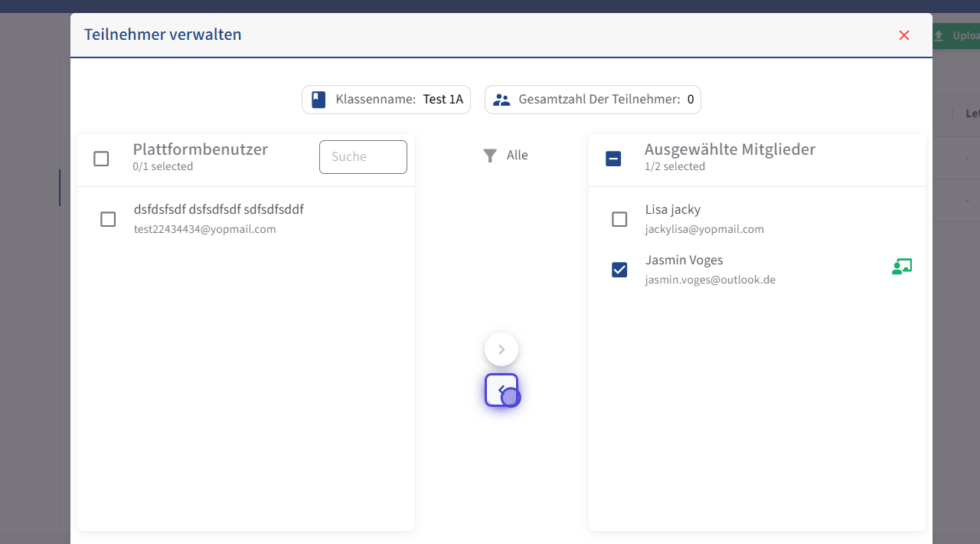This screenshot has width=980, height=544.
Task: Select the Jasmin Voges name text
Action: tap(684, 261)
